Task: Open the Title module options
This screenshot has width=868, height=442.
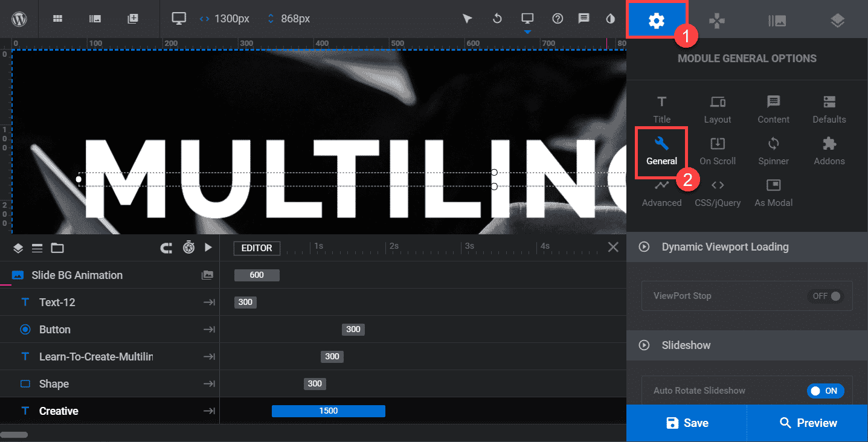Action: (x=661, y=109)
